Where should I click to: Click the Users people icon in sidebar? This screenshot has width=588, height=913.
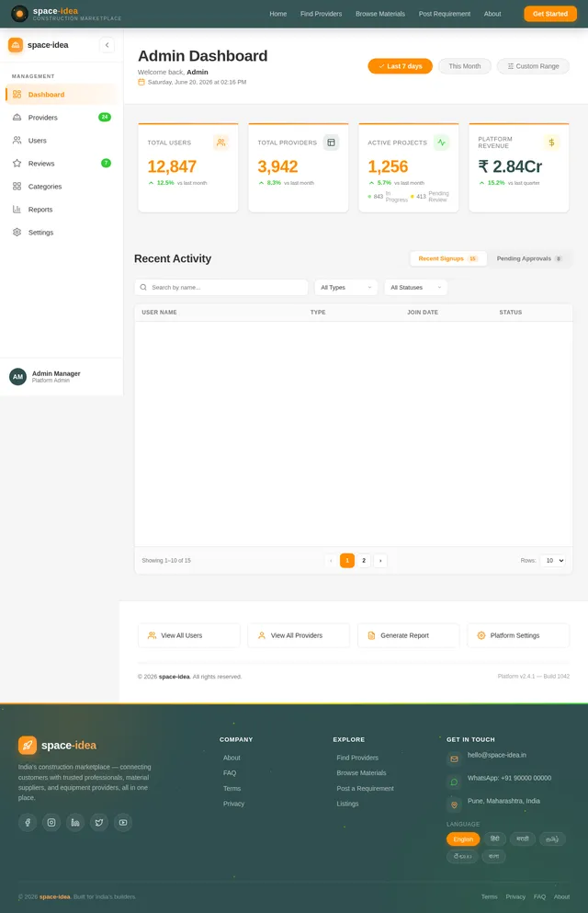(x=17, y=141)
